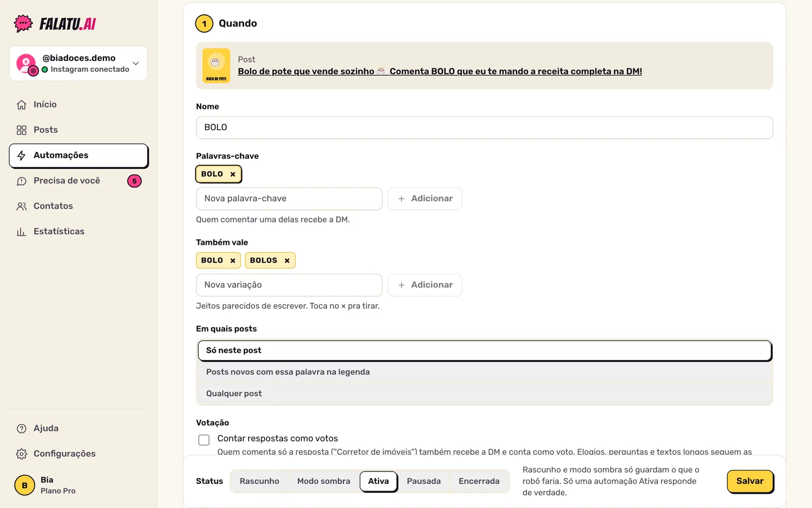The image size is (812, 508).
Task: Remove BOLO keyword from Palavras-chave
Action: tap(233, 174)
